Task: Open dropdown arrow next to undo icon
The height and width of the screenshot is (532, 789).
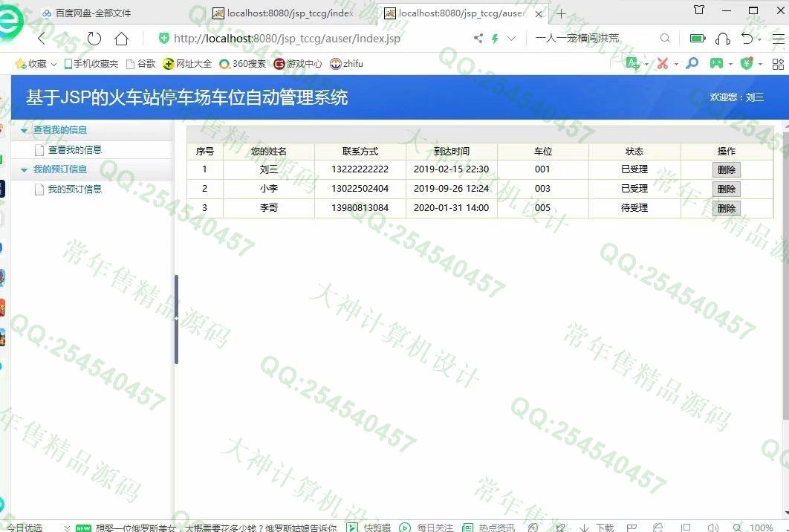Action: click(759, 39)
